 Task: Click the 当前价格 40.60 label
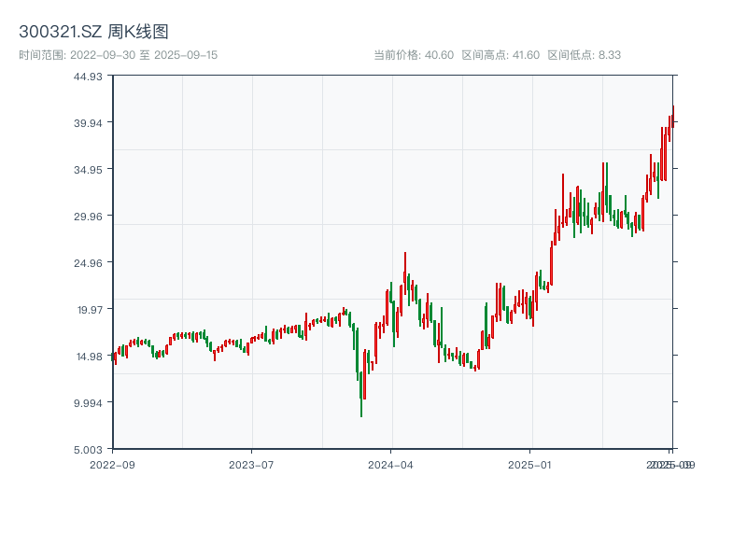(x=414, y=55)
